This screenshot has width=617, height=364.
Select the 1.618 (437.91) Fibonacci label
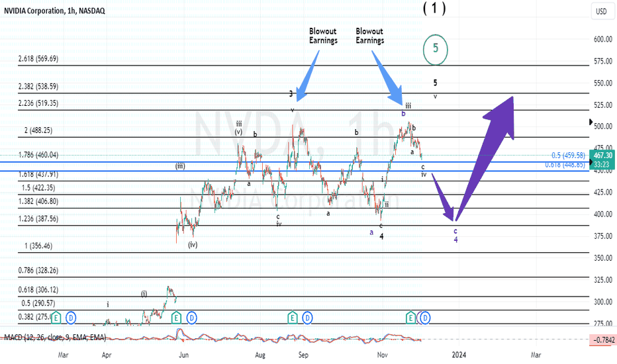click(38, 174)
